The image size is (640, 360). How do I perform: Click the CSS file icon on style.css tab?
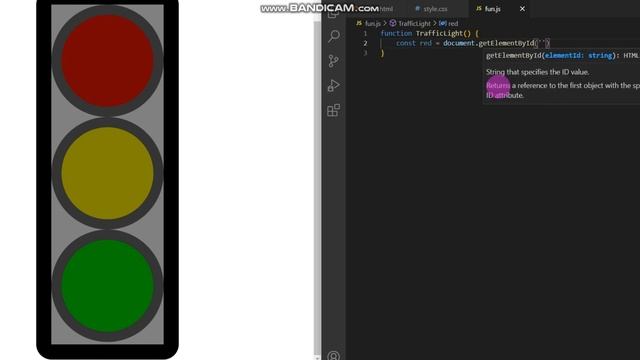418,9
